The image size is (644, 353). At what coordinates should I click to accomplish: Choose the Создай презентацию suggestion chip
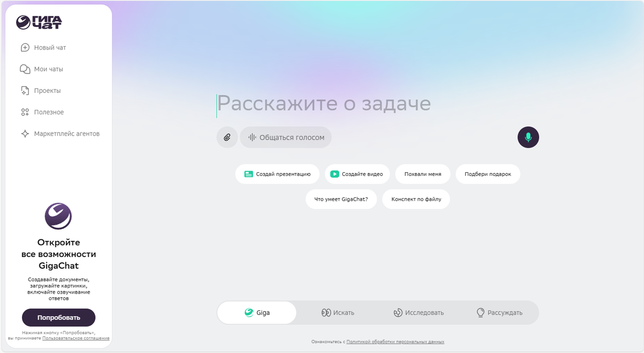(277, 174)
